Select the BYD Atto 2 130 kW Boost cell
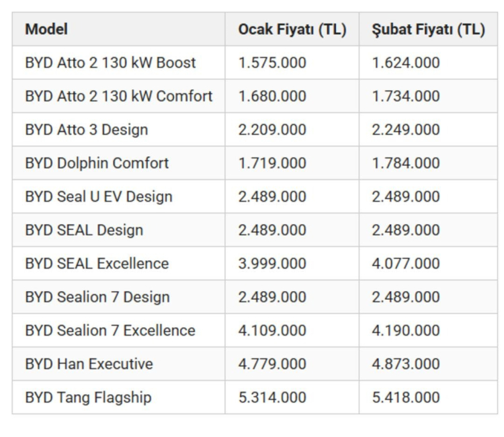This screenshot has width=504, height=437. pyautogui.click(x=110, y=63)
